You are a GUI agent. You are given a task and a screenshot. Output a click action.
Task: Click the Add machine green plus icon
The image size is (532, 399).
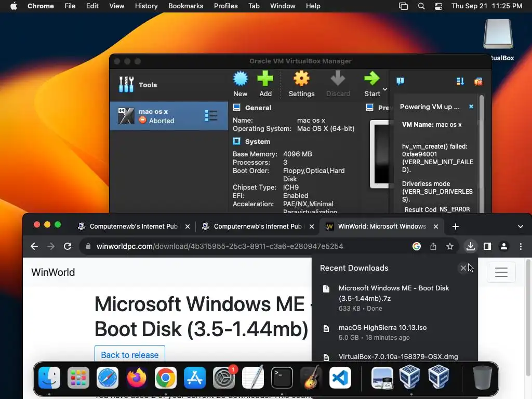[x=265, y=79]
